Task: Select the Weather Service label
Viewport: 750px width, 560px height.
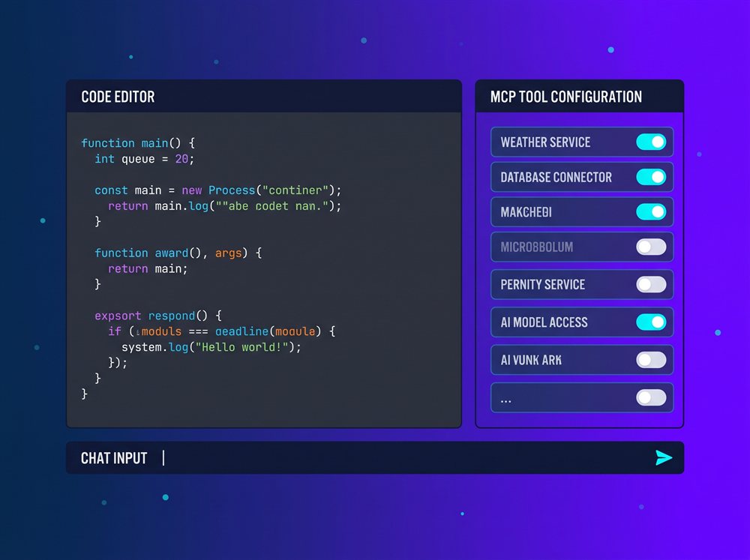Action: (x=545, y=142)
